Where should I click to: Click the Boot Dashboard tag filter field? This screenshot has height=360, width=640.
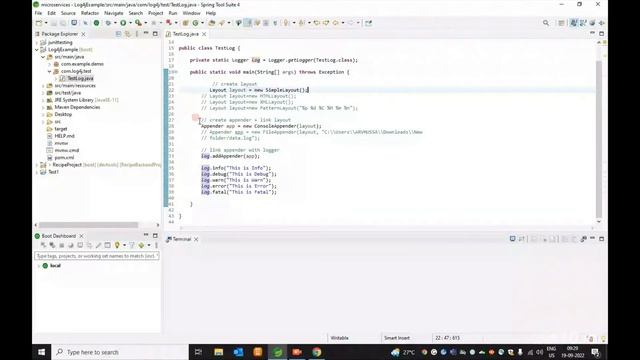click(x=97, y=256)
